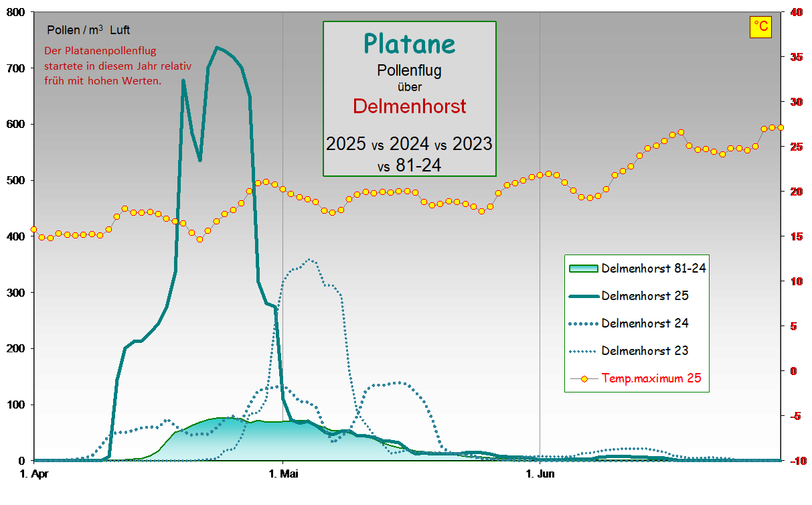Screen dimensions: 812x505
Task: Click the '1. Mai' x-axis label
Action: (x=283, y=475)
